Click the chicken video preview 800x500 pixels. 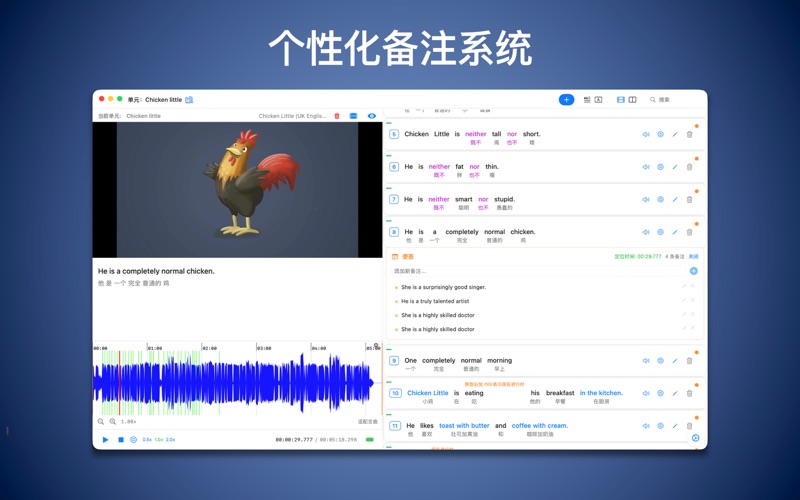pos(237,190)
